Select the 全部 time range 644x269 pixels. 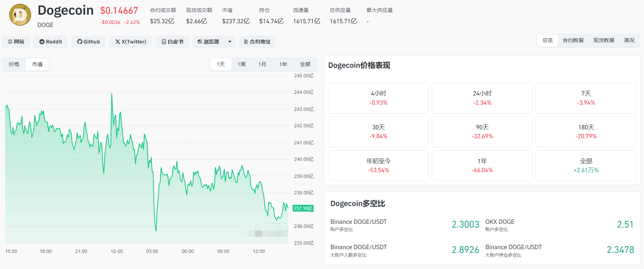click(305, 64)
